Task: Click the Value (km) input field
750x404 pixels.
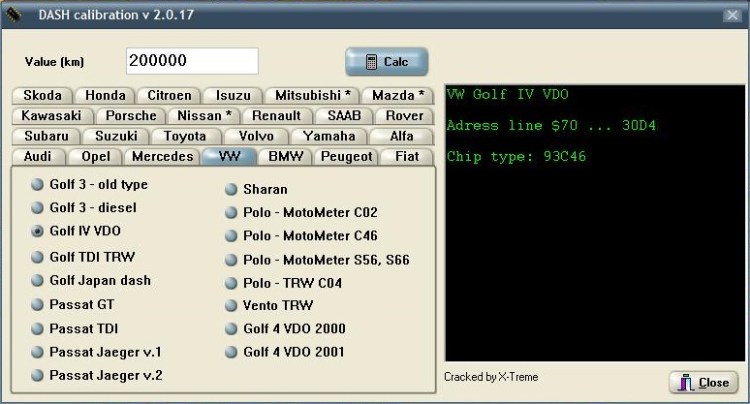Action: click(192, 61)
